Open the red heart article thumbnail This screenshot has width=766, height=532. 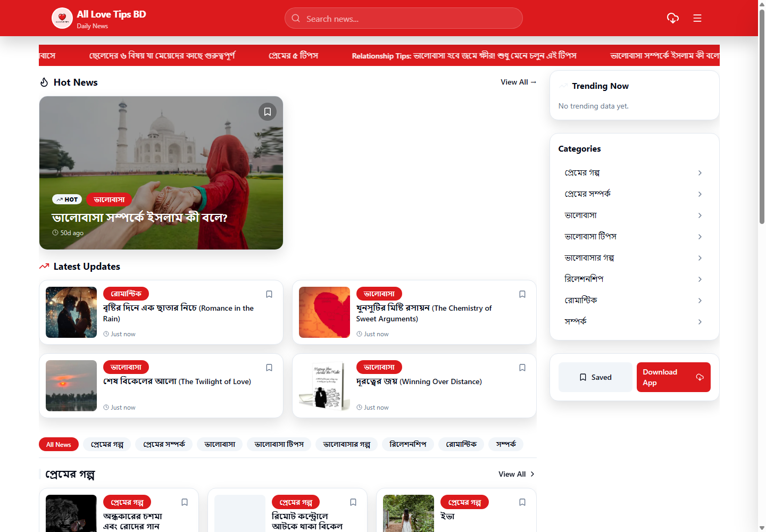(324, 312)
